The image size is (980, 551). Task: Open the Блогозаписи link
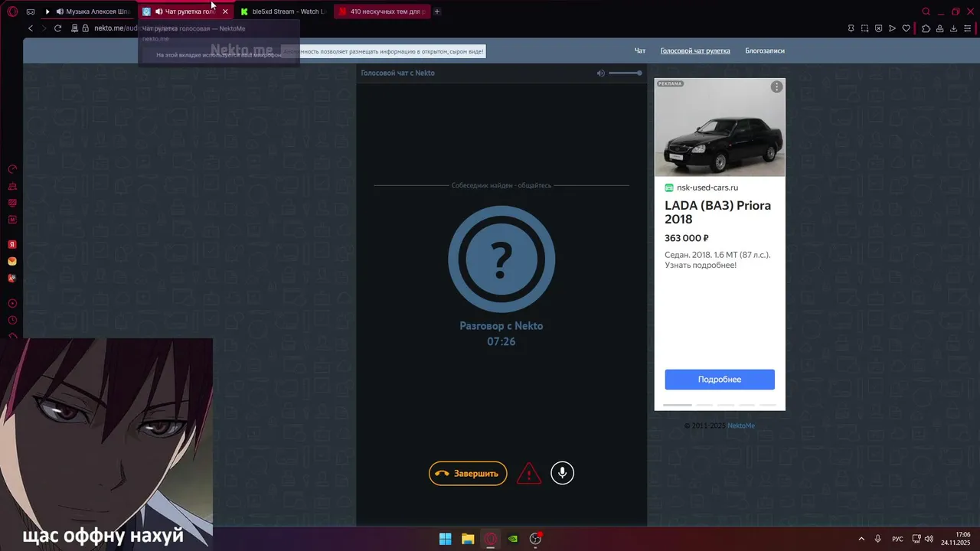(x=765, y=51)
